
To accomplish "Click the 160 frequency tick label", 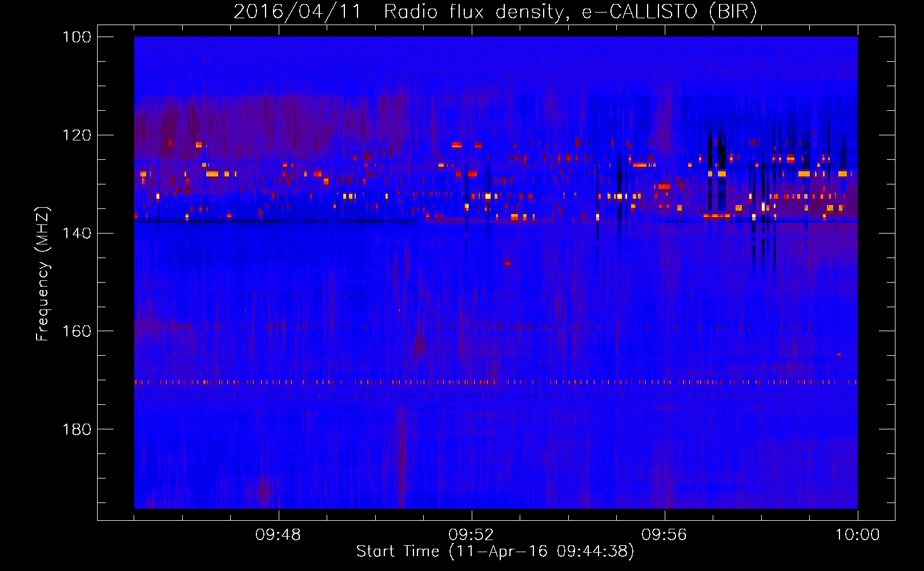I will point(77,331).
